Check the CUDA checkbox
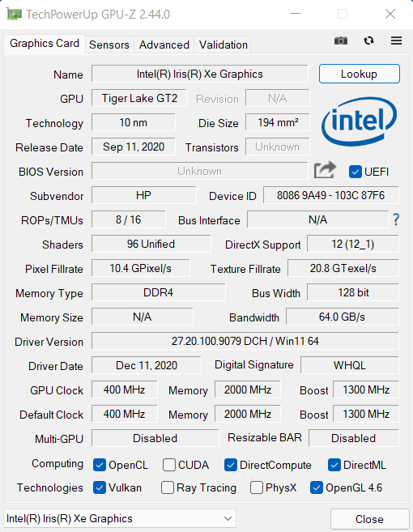This screenshot has height=532, width=413. (x=168, y=465)
